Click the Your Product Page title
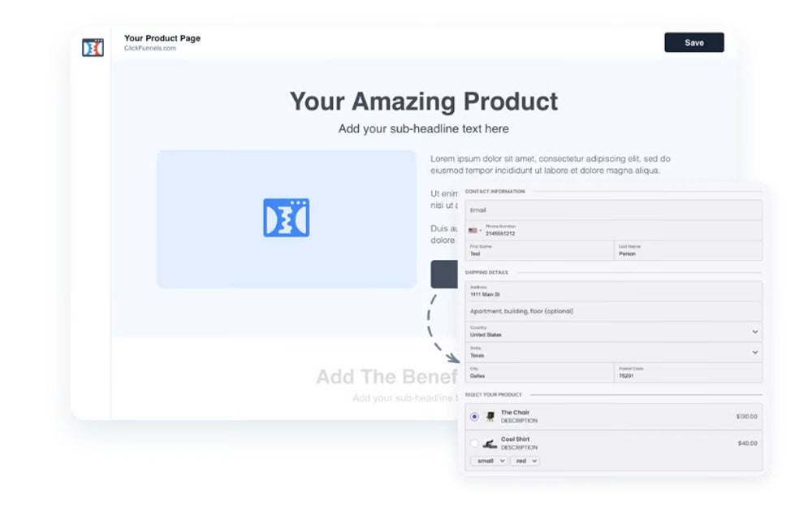The image size is (812, 528). click(x=162, y=38)
